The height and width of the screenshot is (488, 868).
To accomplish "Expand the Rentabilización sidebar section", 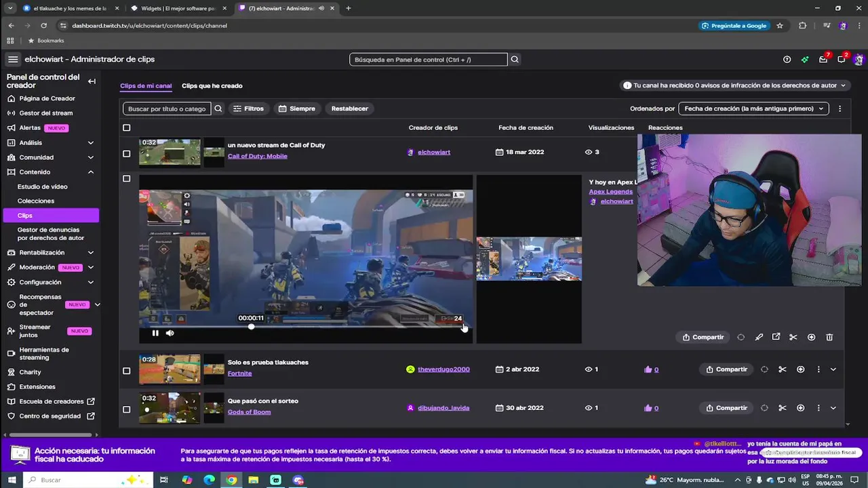I will coord(91,252).
